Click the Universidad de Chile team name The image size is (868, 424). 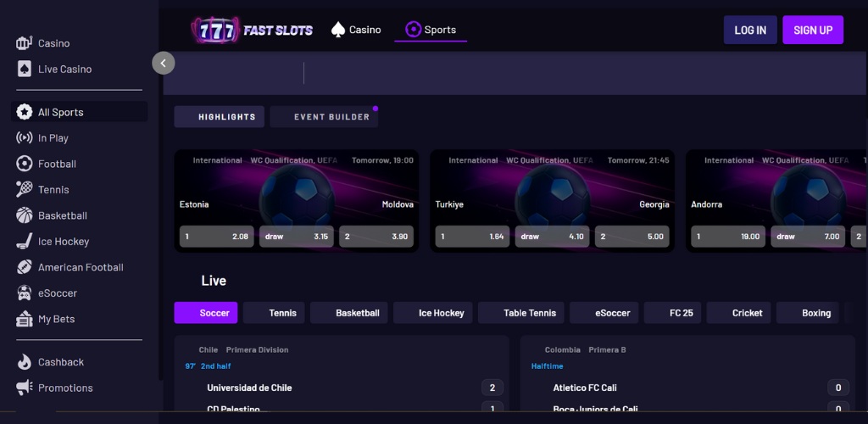[249, 388]
